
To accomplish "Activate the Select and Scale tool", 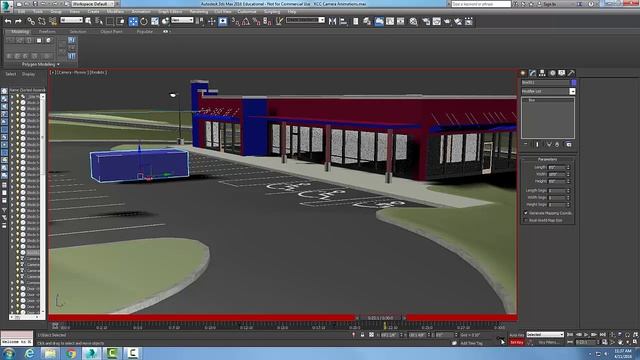I will [x=155, y=22].
